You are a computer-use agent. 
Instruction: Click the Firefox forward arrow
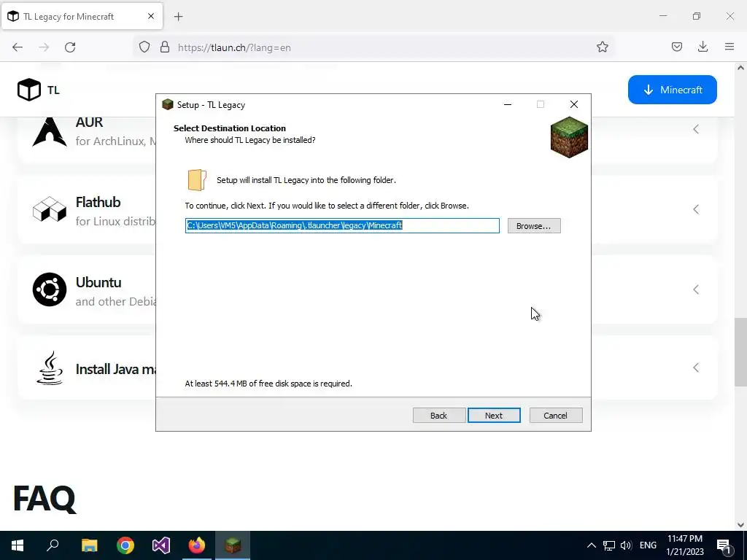click(44, 47)
